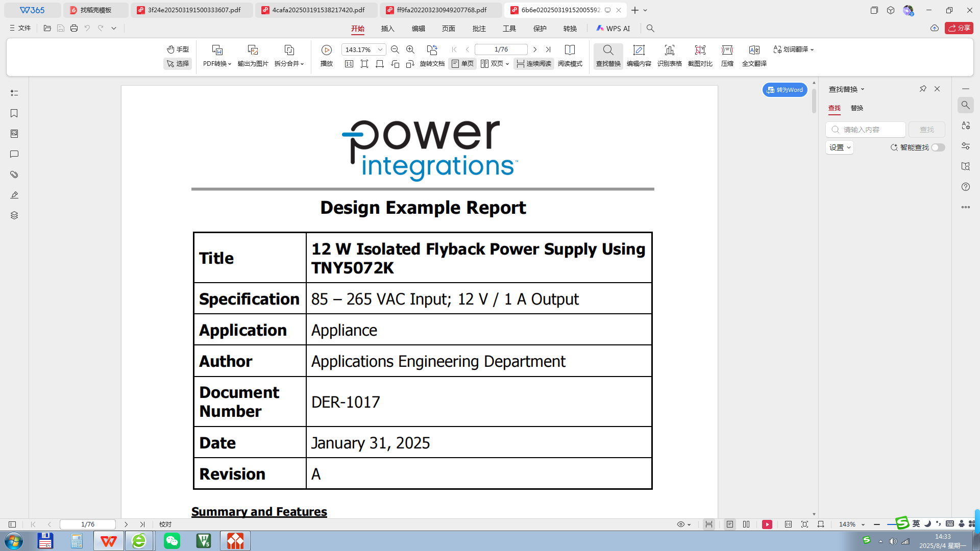Image resolution: width=980 pixels, height=551 pixels.
Task: Click the 查找 search button
Action: [926, 130]
